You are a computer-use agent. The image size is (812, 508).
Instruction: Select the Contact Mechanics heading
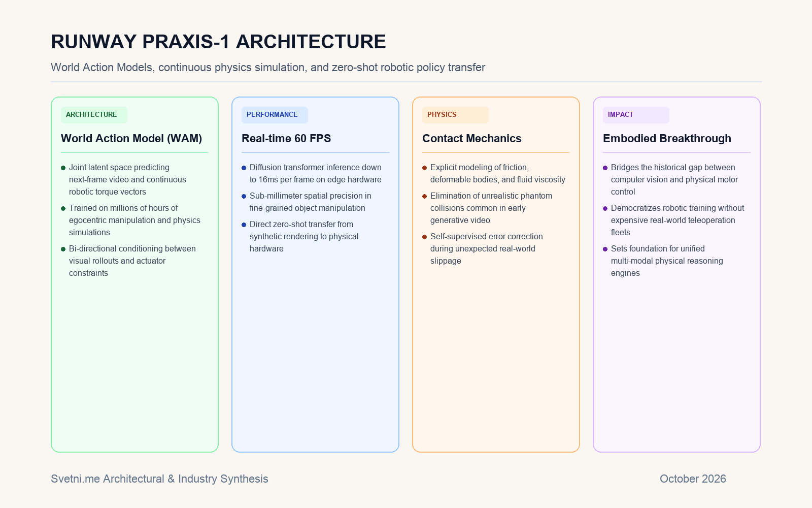472,139
